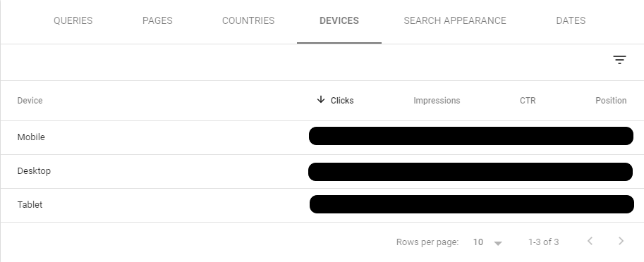644x262 pixels.
Task: Sort by CTR column
Action: (528, 101)
